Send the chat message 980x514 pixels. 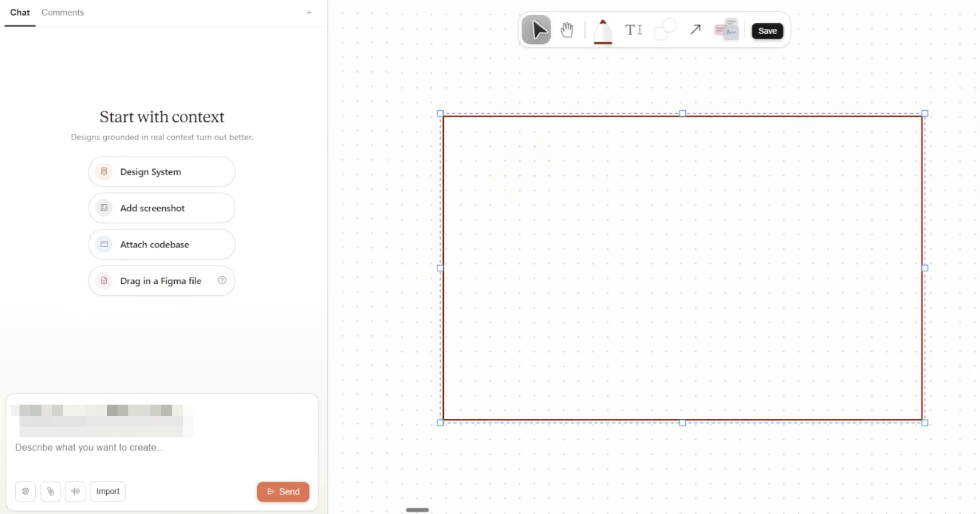click(283, 491)
